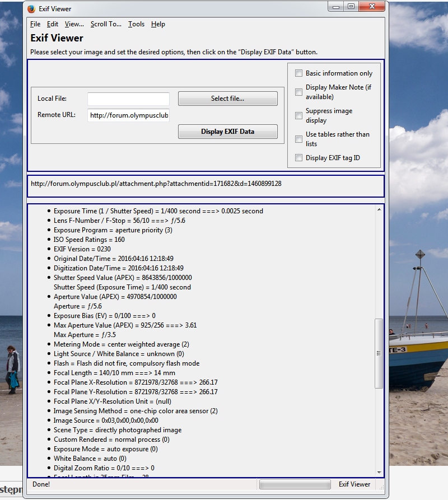Minimize the Exif Viewer window

[336, 7]
